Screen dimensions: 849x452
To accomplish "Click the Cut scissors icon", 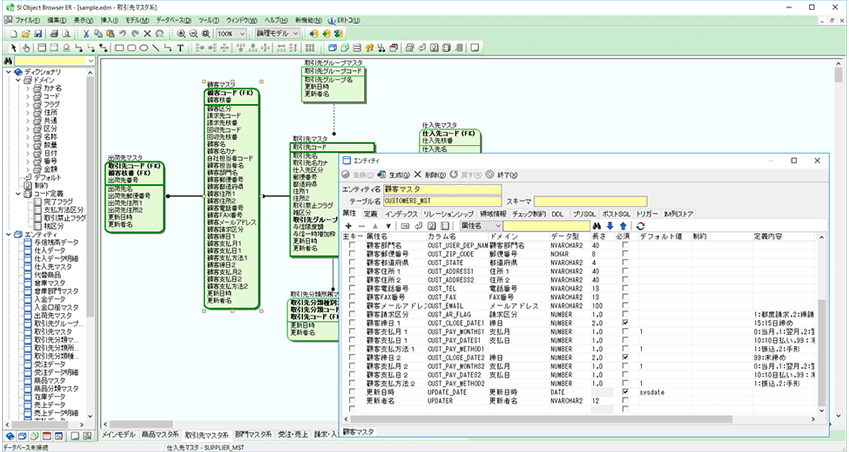I will 87,33.
